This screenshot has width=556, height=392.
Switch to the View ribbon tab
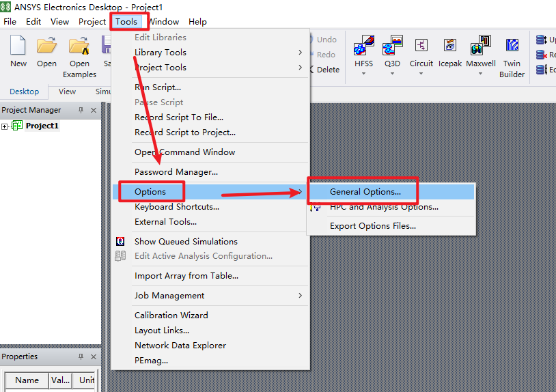click(x=67, y=92)
